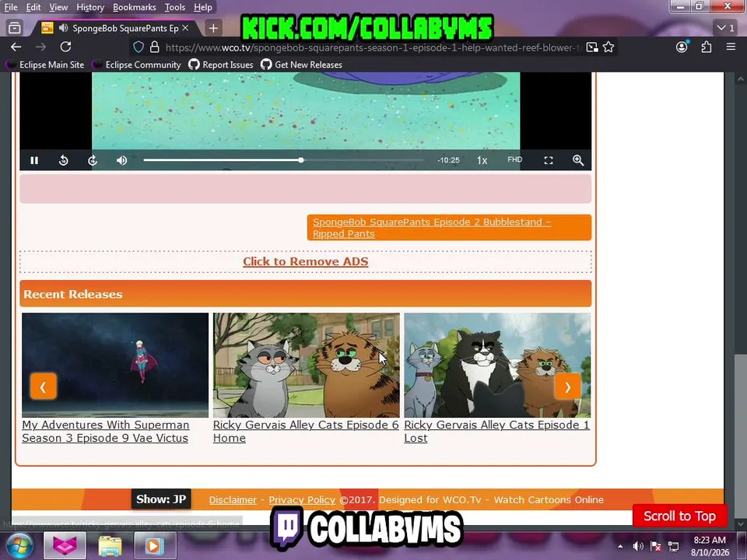This screenshot has width=747, height=560.
Task: Open Ricky Gervais Alley Cats Episode 6 thumbnail
Action: [307, 365]
